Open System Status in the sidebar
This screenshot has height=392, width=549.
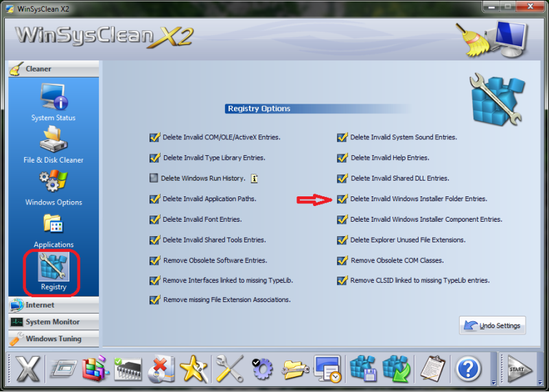(x=54, y=102)
